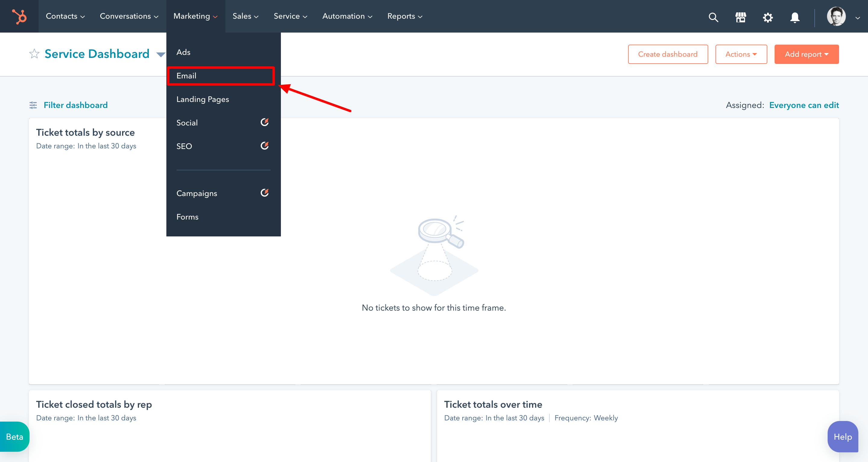This screenshot has width=868, height=462.
Task: Click the upgrade icon next to Campaigns
Action: tap(265, 193)
